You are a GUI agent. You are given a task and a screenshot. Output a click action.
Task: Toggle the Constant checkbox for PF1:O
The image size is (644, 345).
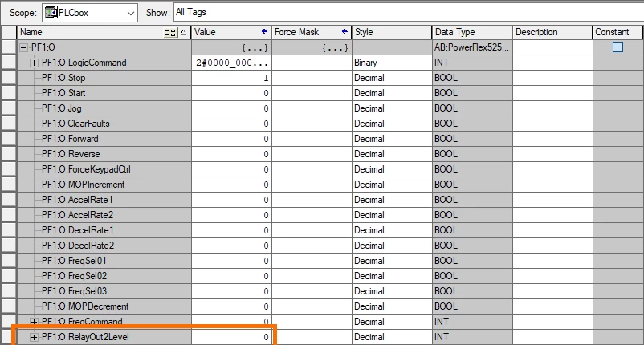(618, 47)
